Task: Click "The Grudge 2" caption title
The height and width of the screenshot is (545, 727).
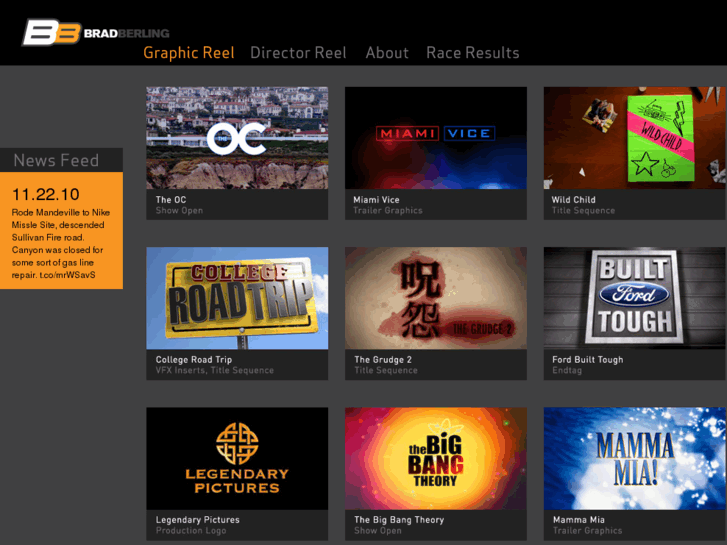Action: pos(383,360)
